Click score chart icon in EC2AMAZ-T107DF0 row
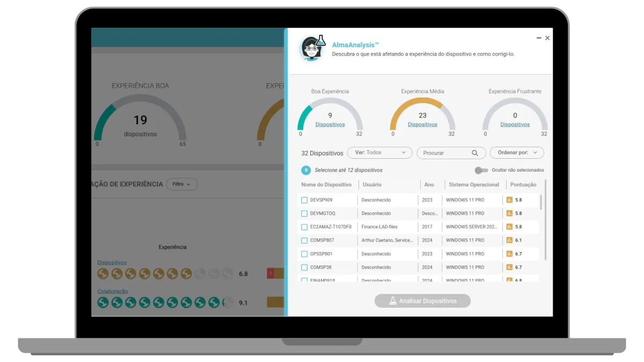Image resolution: width=644 pixels, height=362 pixels. click(x=509, y=227)
